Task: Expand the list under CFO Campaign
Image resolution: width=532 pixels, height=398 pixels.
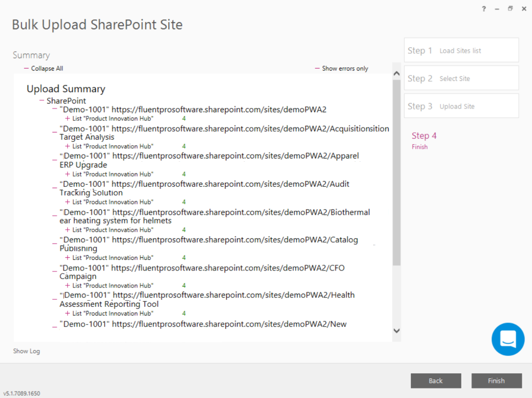Action: [x=68, y=285]
